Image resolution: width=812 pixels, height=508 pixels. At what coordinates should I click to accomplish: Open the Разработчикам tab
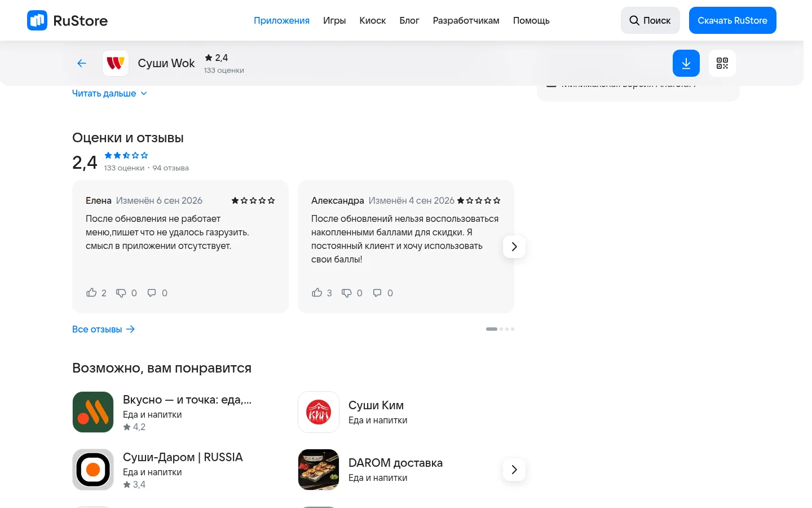pos(466,20)
